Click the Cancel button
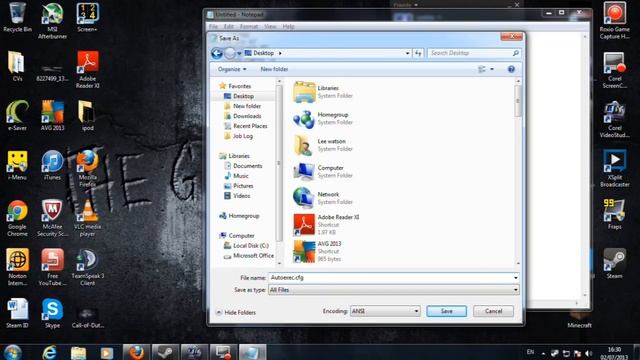The image size is (640, 360). (493, 311)
